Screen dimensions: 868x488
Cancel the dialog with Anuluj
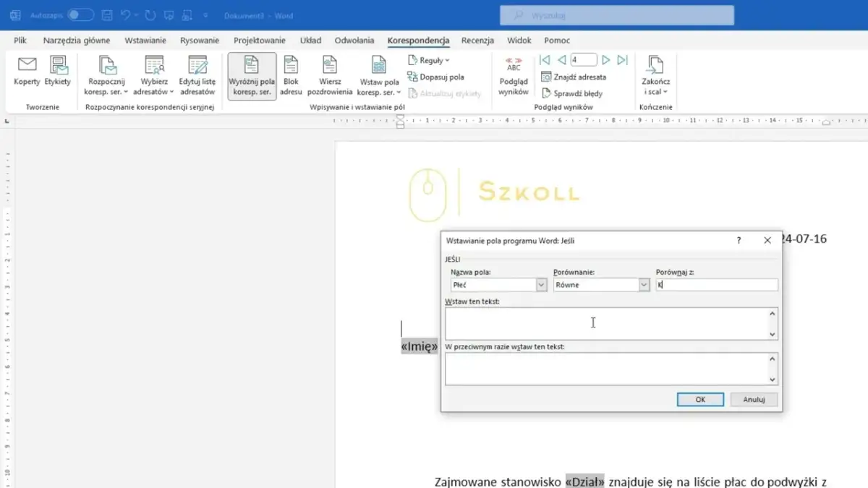click(754, 399)
